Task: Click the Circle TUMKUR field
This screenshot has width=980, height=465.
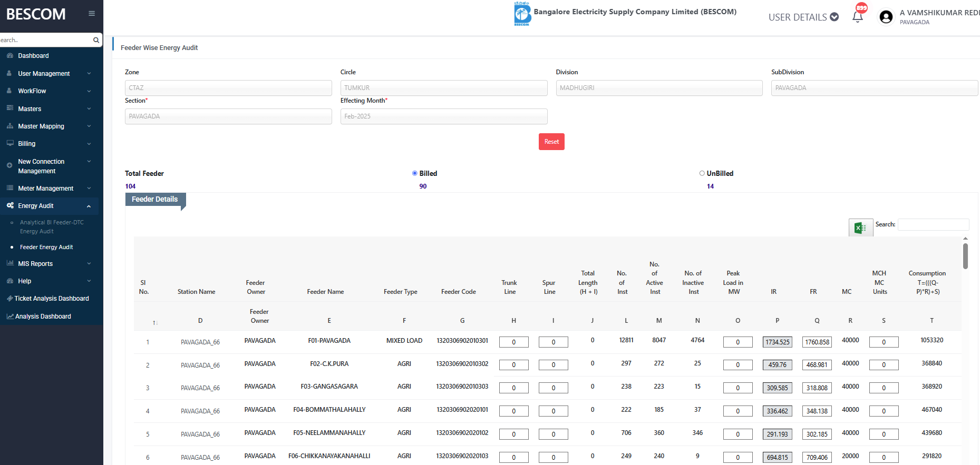Action: [x=444, y=88]
